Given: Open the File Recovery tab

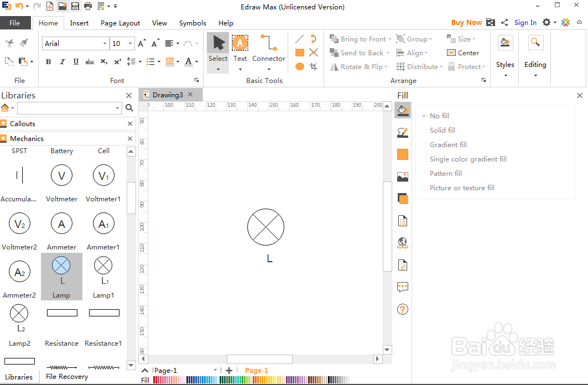Looking at the screenshot, I should click(x=67, y=376).
